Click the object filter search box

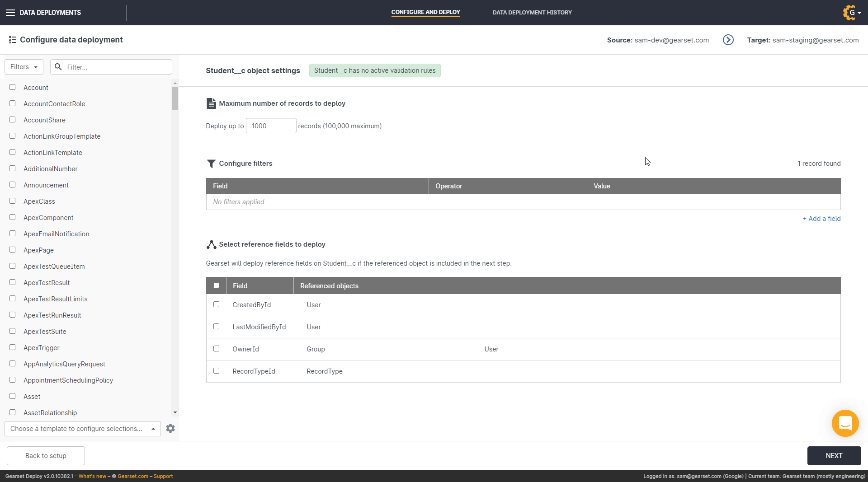(111, 66)
